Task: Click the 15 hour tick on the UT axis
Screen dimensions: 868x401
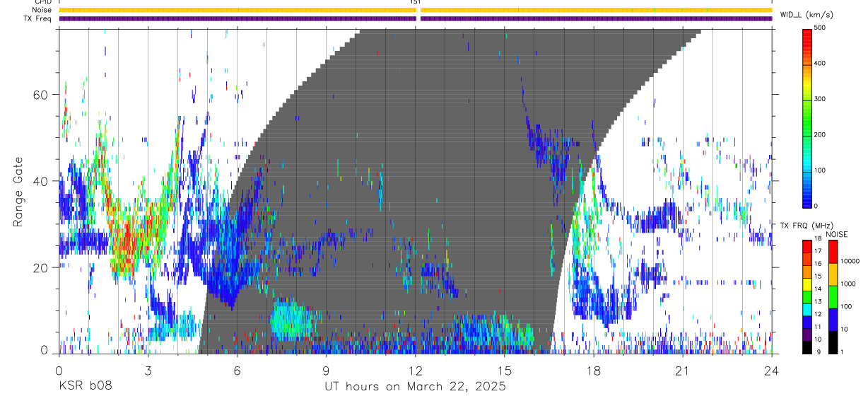Action: coord(505,370)
